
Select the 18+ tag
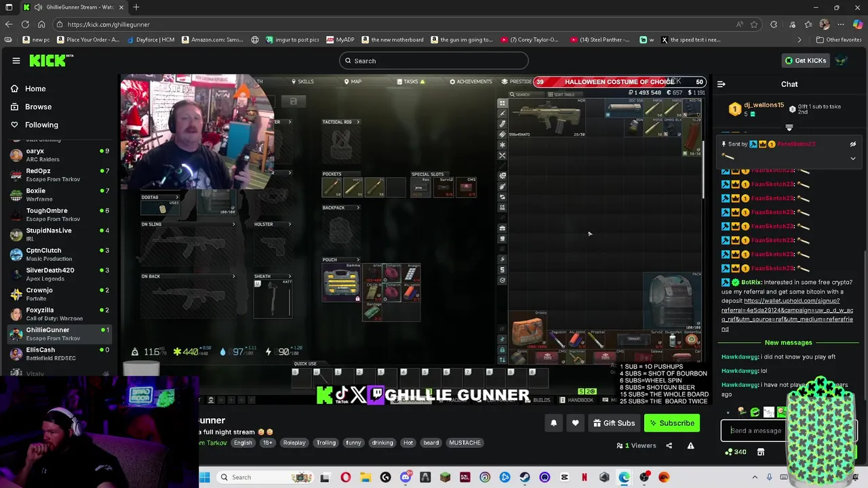267,443
